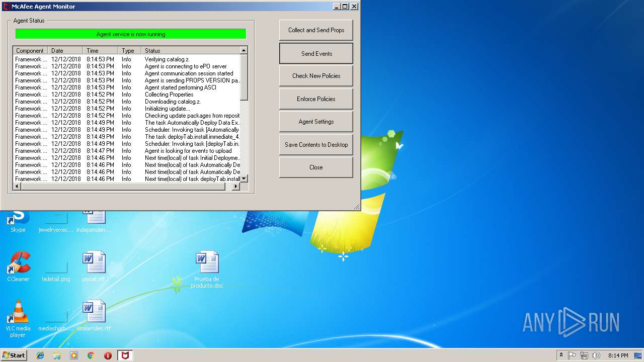Select 'The task deployTab.install.immediate_4.' row
This screenshot has width=644, height=362.
[x=127, y=137]
